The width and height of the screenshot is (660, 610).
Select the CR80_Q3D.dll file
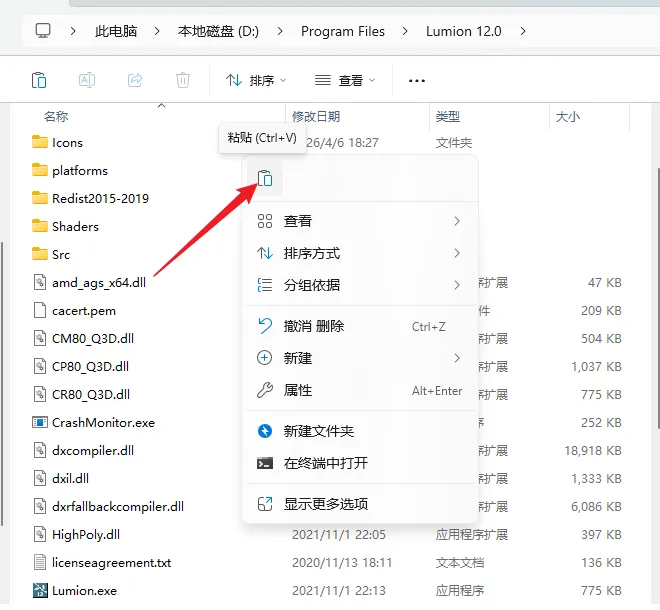tap(81, 394)
